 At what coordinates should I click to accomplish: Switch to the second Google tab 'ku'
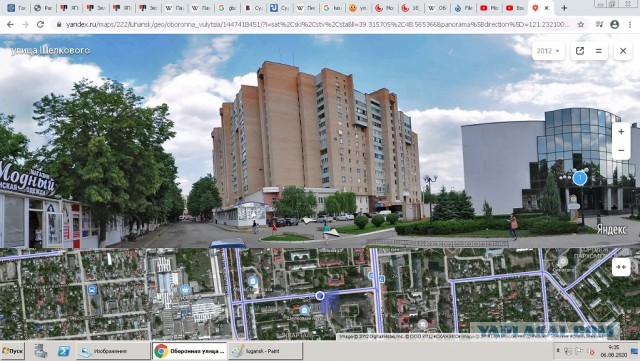click(332, 8)
